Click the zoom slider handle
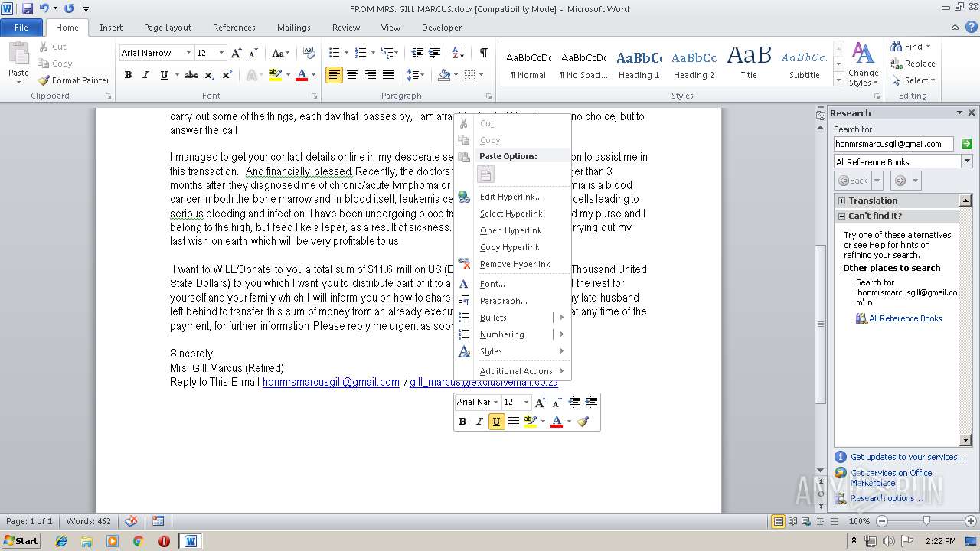Screen dimensions: 980x551 (926, 521)
